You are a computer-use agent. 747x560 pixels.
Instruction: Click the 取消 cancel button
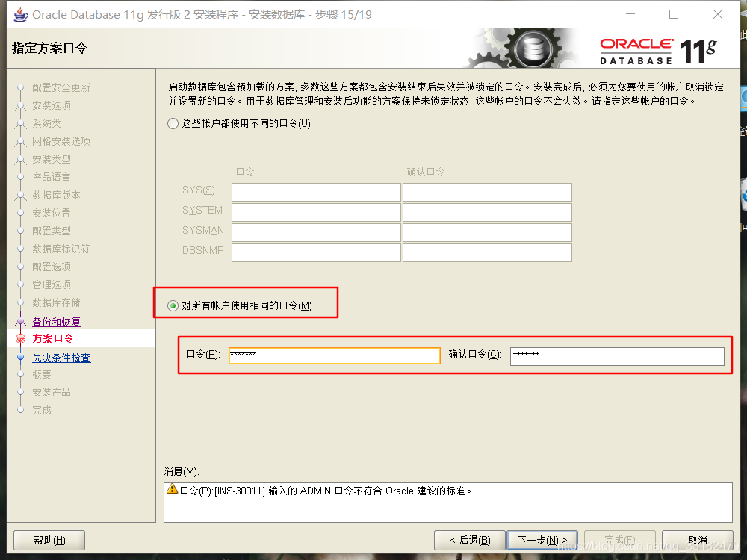tap(698, 540)
